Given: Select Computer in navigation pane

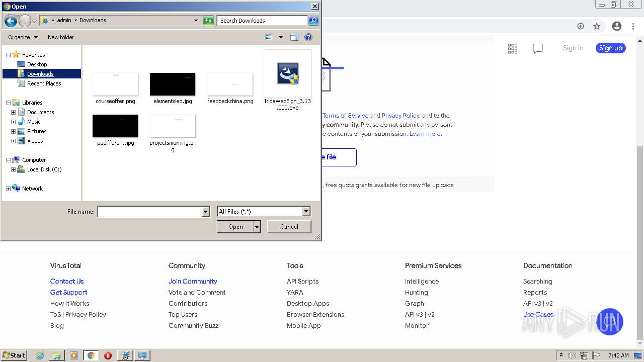Looking at the screenshot, I should pos(34,160).
